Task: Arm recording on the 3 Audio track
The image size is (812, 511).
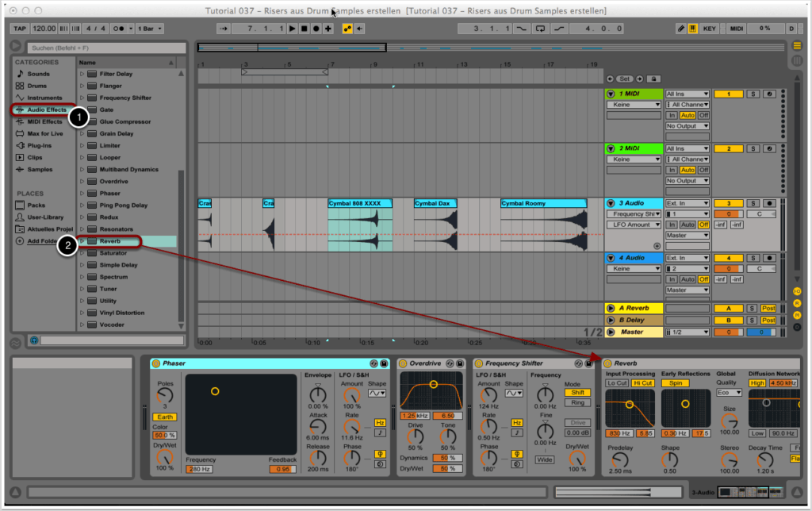Action: tap(768, 203)
